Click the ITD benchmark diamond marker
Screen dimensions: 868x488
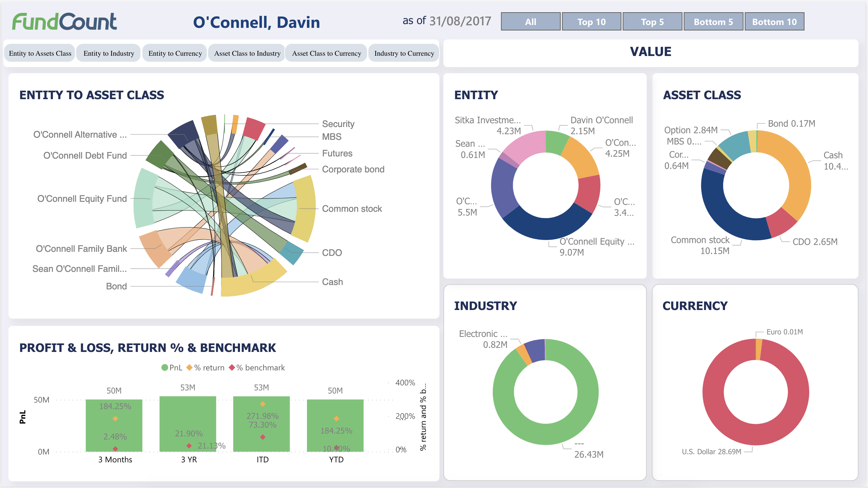[263, 437]
